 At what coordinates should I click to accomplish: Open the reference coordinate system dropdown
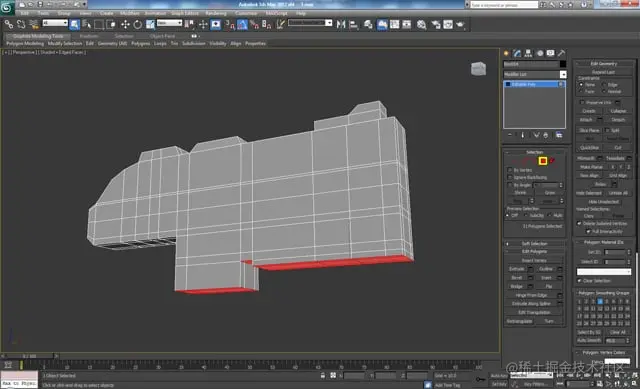tap(169, 23)
